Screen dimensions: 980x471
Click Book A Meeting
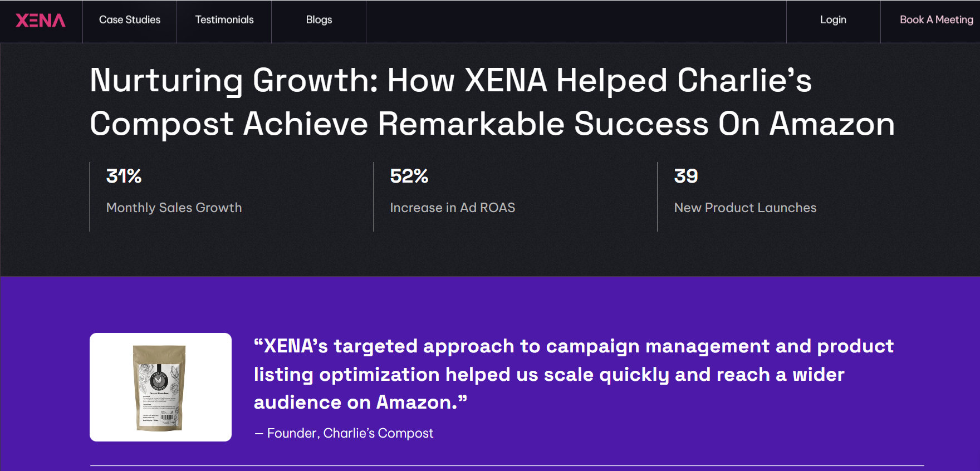click(935, 20)
